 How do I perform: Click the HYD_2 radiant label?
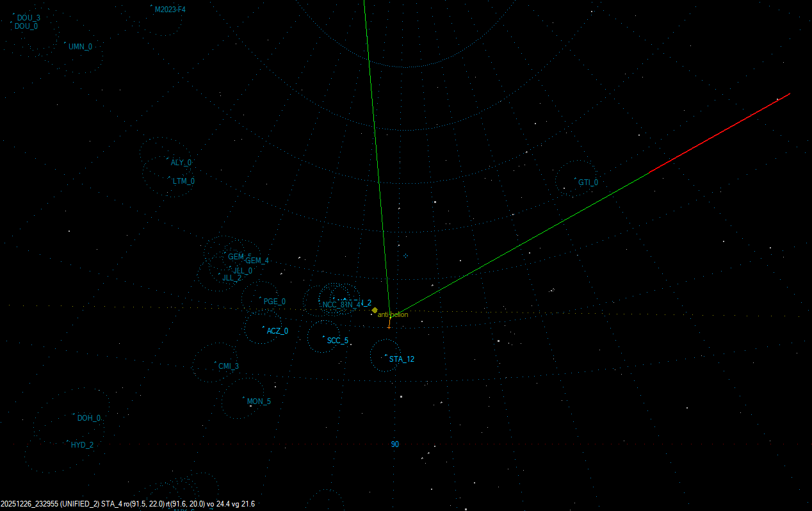point(82,445)
